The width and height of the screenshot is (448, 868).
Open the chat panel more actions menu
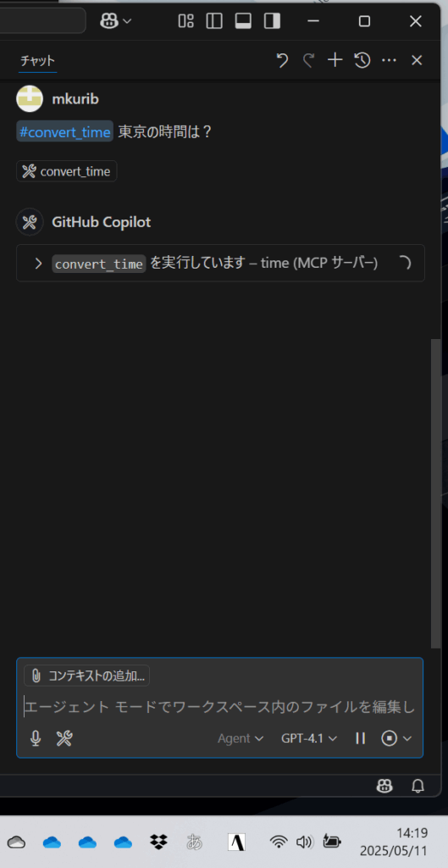tap(390, 60)
